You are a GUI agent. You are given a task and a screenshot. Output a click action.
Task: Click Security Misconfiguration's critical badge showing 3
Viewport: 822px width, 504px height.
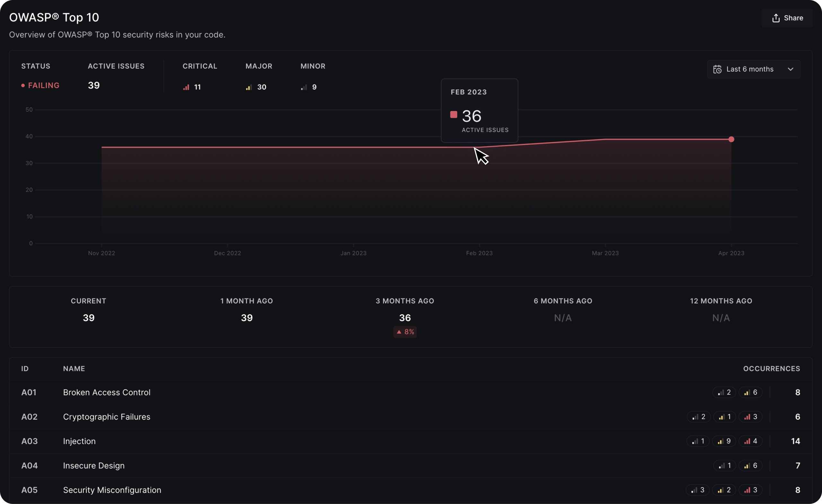750,490
